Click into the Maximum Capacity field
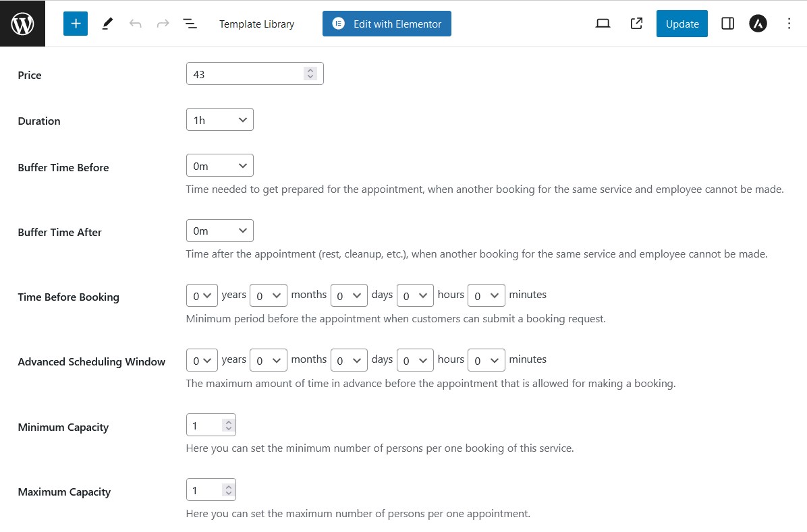This screenshot has height=532, width=807. pyautogui.click(x=211, y=490)
